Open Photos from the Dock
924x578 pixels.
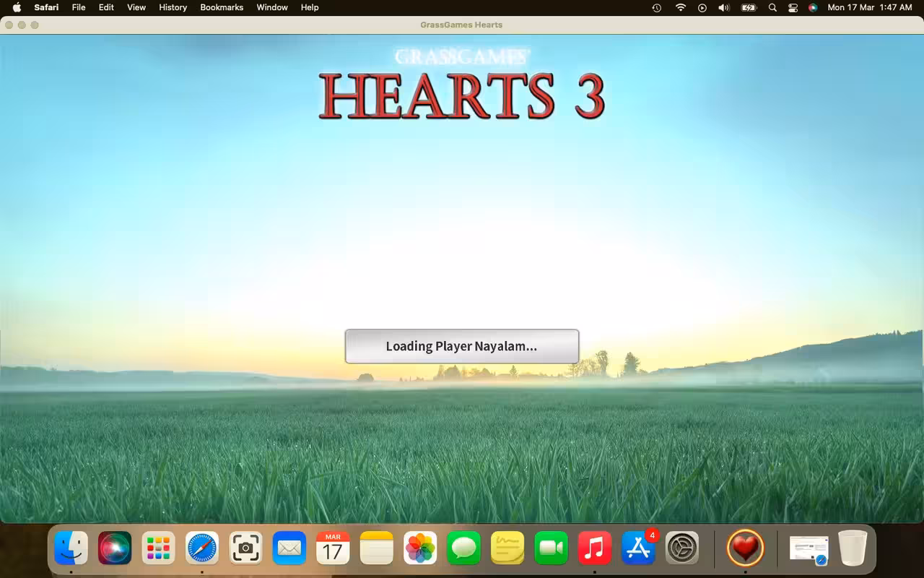pos(420,548)
